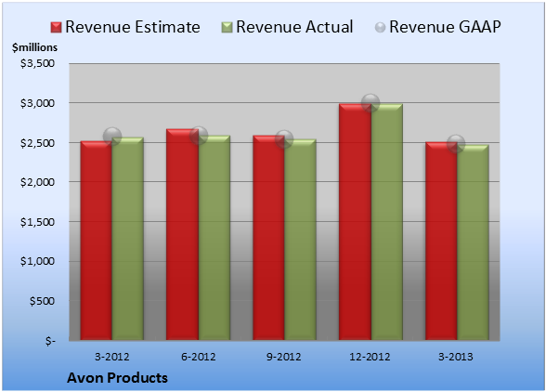Select the red estimate bar for 3-2012
546x392 pixels.
[x=97, y=241]
